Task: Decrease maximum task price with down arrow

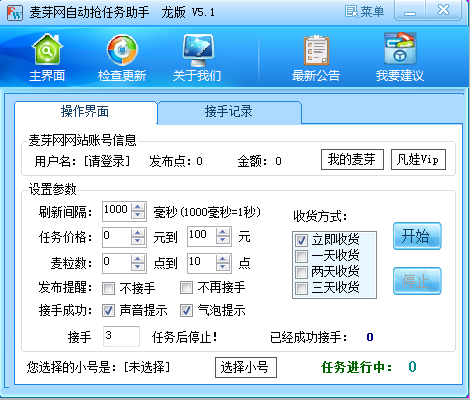Action: pos(223,240)
